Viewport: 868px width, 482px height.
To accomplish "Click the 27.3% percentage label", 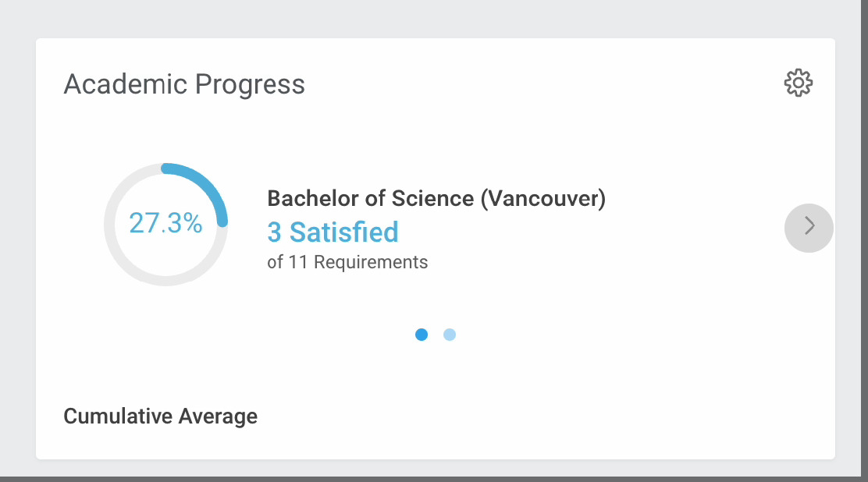I will [x=165, y=224].
